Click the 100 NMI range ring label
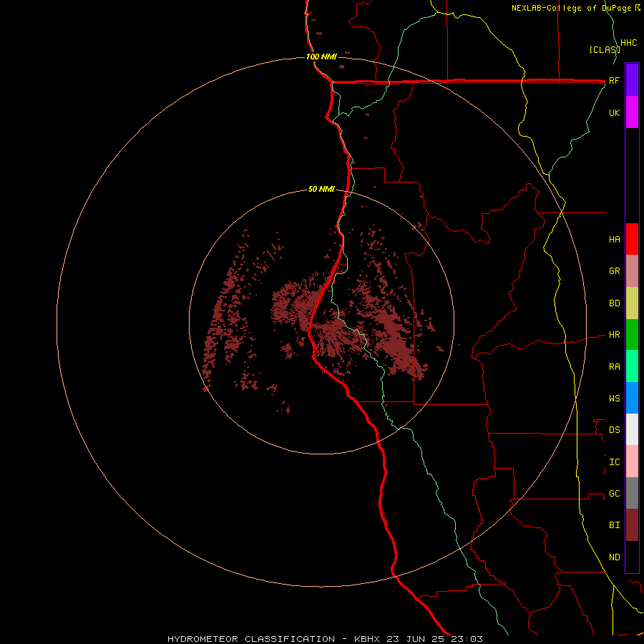This screenshot has height=644, width=644. (x=321, y=57)
